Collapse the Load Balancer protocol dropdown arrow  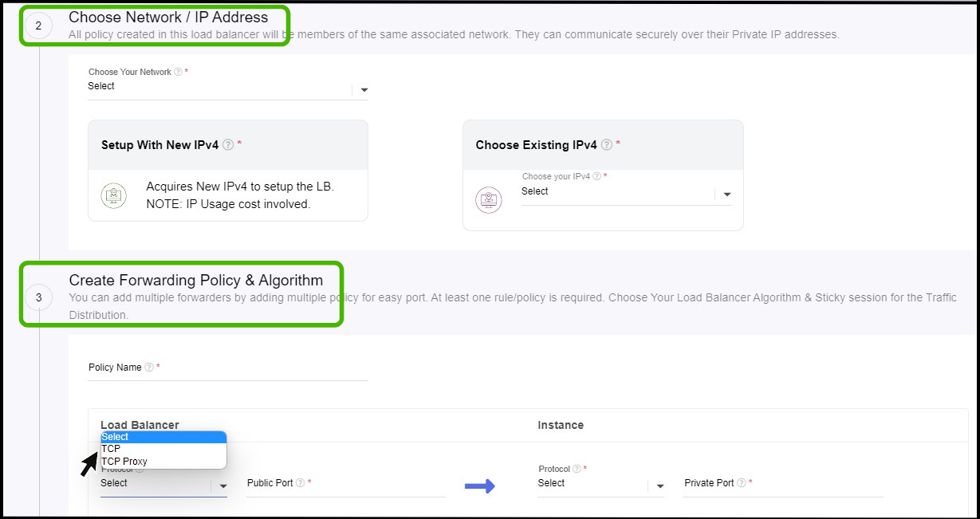[x=223, y=486]
